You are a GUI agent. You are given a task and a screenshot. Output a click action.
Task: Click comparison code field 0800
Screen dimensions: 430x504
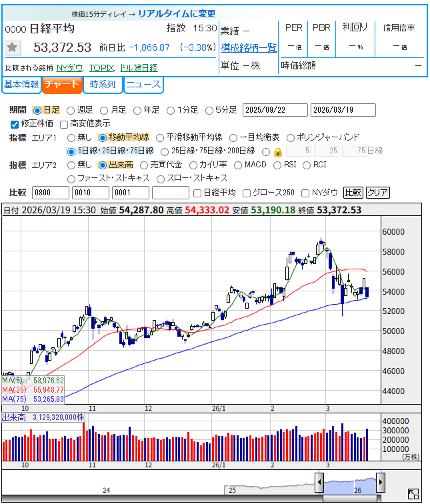(x=51, y=193)
